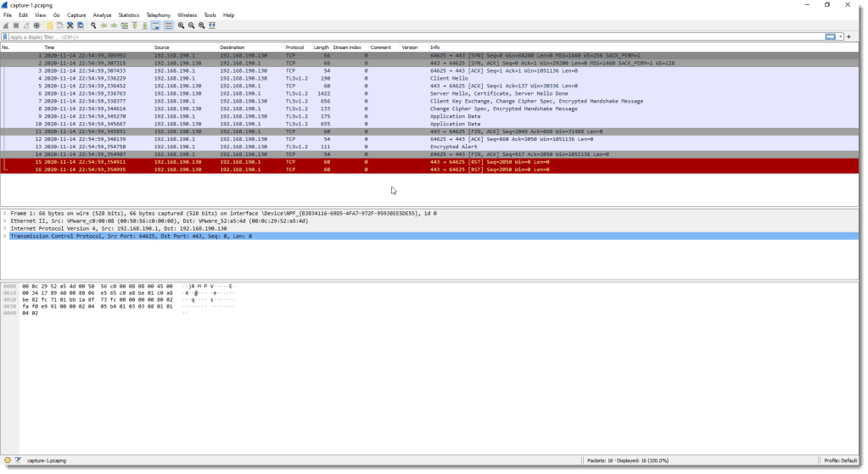This screenshot has height=474, width=868.
Task: Click Profile: Default in status bar
Action: (x=843, y=460)
